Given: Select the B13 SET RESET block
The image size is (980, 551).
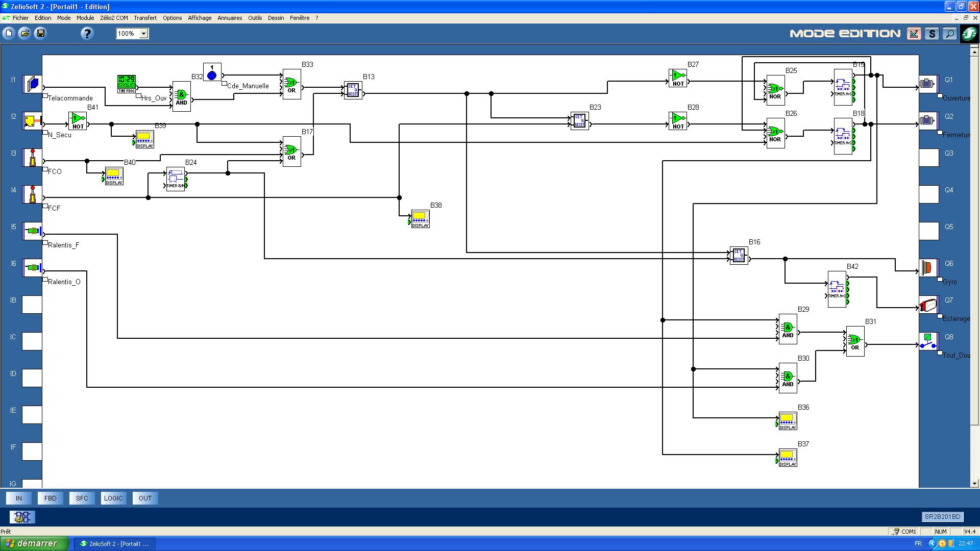Looking at the screenshot, I should pos(353,90).
